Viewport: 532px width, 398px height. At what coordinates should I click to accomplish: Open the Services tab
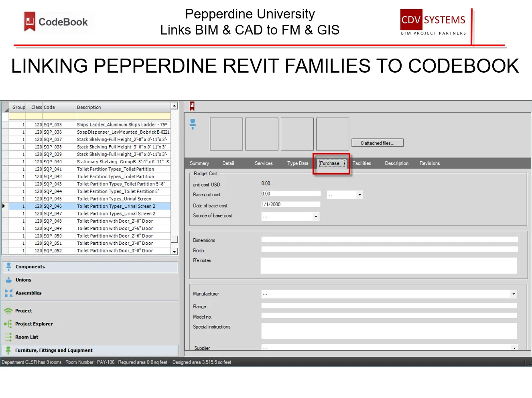point(264,163)
